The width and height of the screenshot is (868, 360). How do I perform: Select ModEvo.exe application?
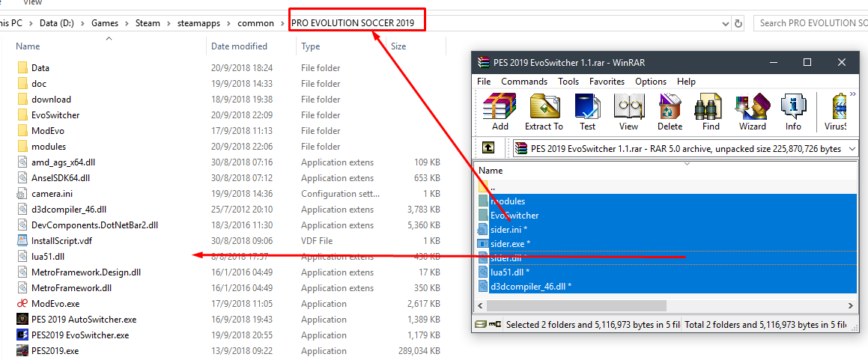pyautogui.click(x=55, y=304)
